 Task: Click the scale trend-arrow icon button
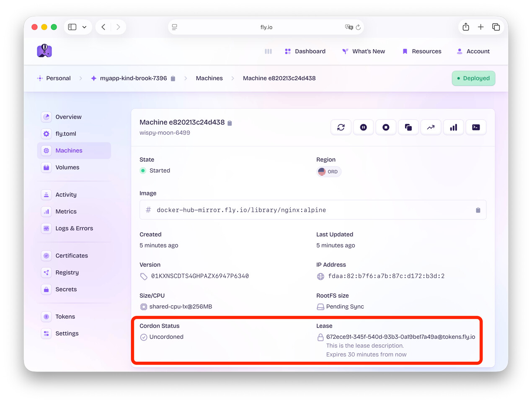click(x=431, y=127)
